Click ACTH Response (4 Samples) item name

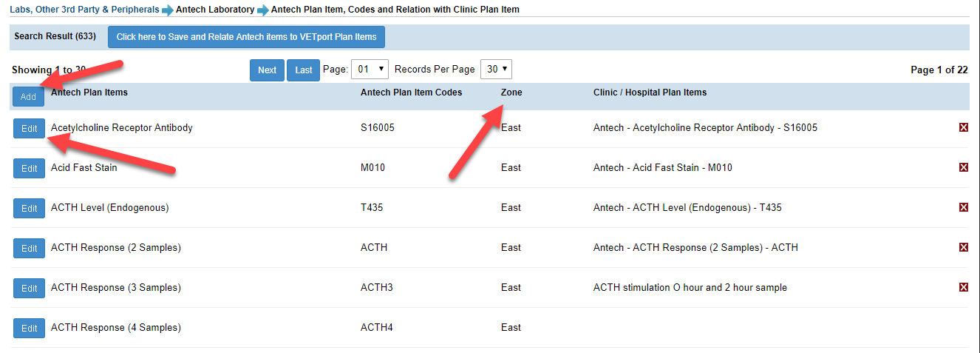coord(115,327)
